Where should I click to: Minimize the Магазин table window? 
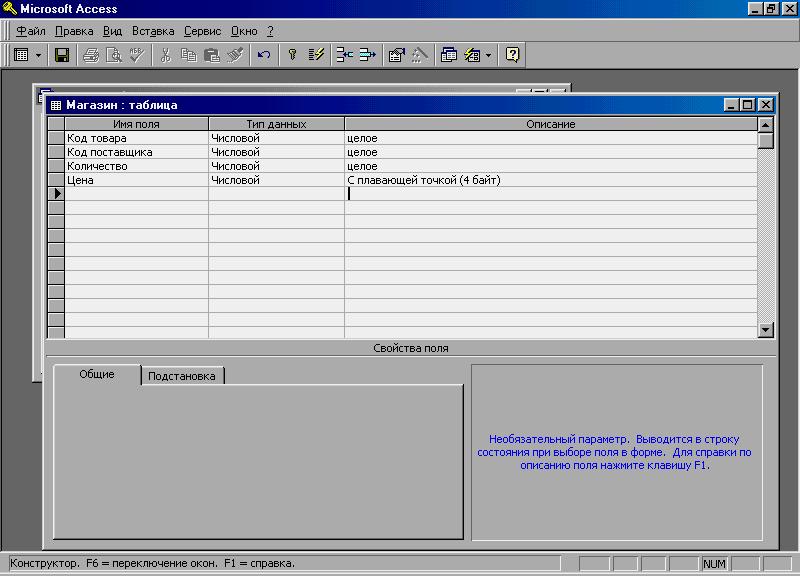point(731,105)
